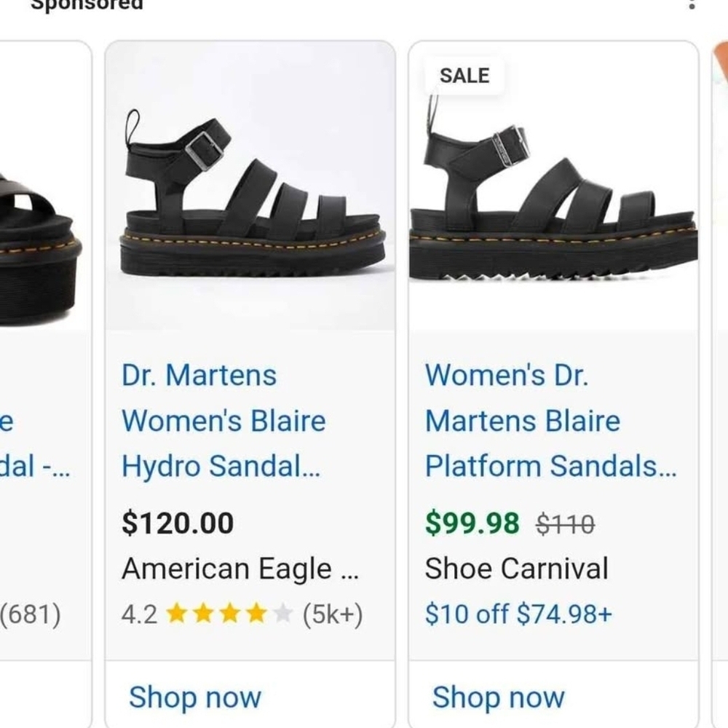The image size is (728, 728).
Task: Click the green $99.98 sale price
Action: tap(472, 522)
